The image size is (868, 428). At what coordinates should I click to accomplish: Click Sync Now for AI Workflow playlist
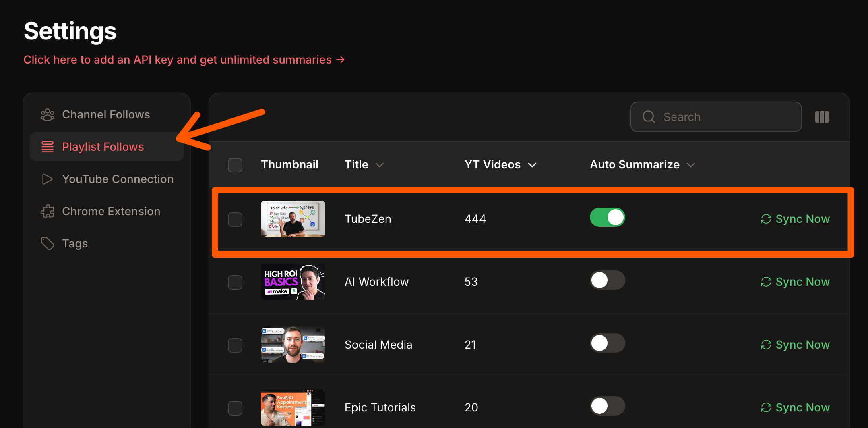tap(795, 282)
